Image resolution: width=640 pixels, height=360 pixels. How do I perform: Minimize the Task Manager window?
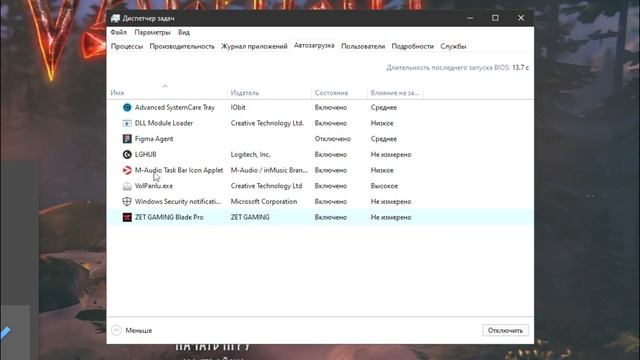(470, 18)
